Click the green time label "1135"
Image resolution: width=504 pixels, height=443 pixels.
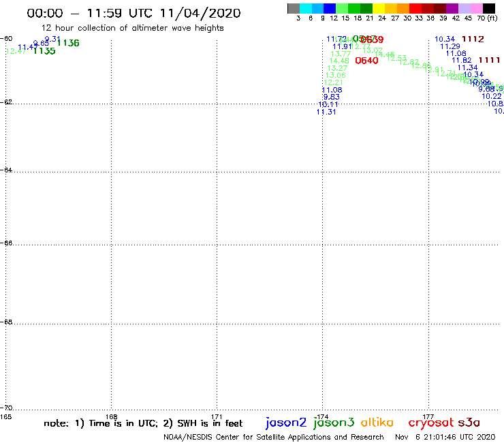[x=44, y=51]
